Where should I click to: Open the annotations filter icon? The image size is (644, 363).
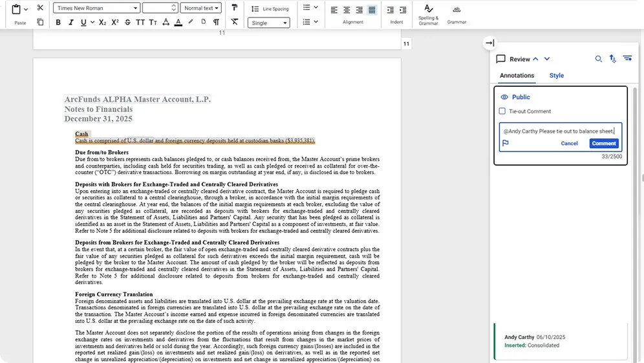click(628, 58)
